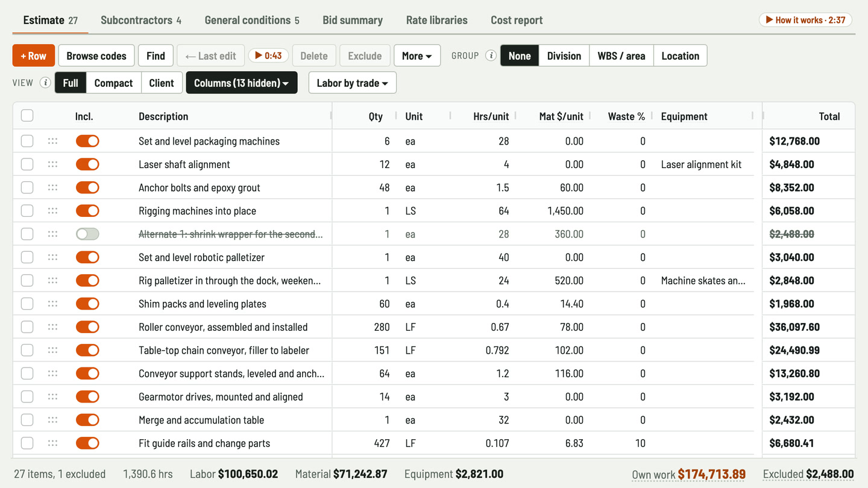
Task: Click drag handle of Fit guide rails row
Action: click(x=52, y=443)
